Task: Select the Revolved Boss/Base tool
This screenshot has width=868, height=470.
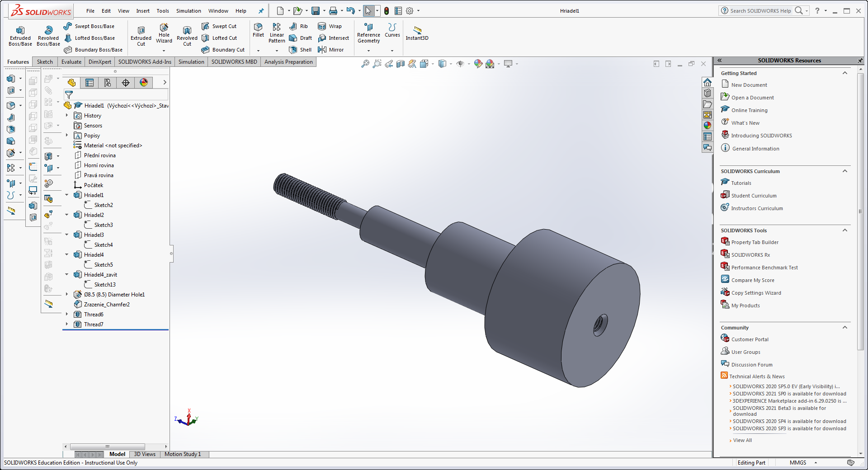Action: [x=48, y=35]
